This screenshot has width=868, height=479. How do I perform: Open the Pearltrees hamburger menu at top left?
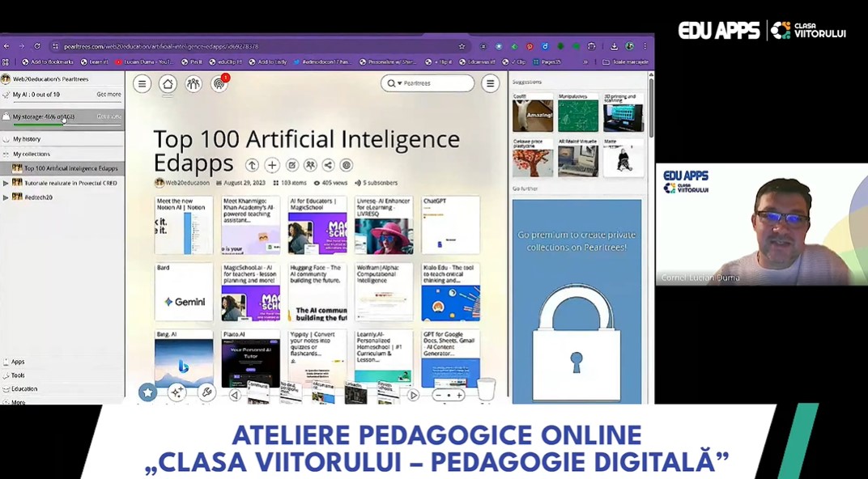click(x=143, y=84)
